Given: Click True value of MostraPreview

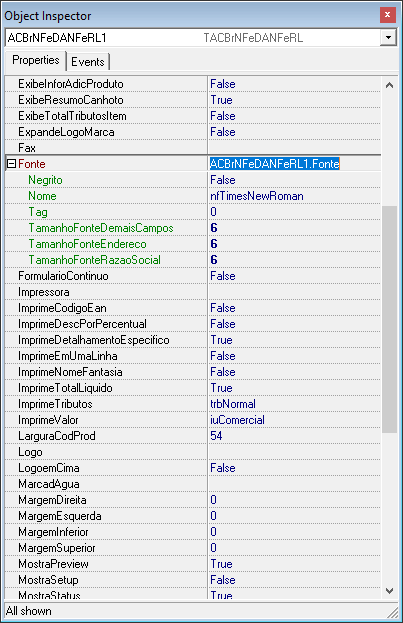Looking at the screenshot, I should [221, 564].
